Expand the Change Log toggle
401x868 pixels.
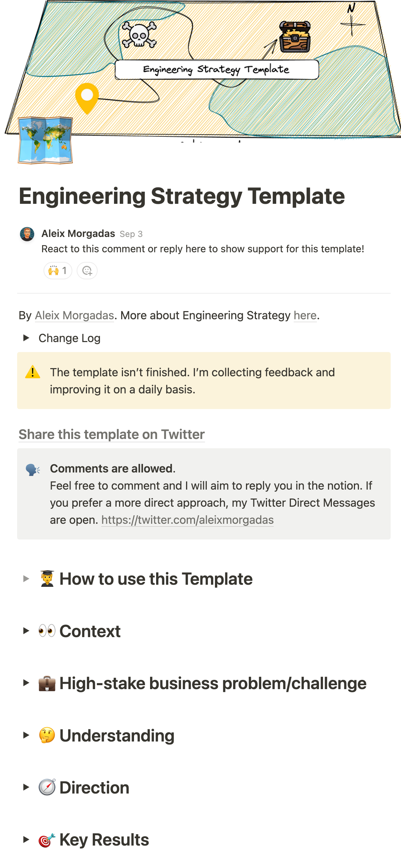point(26,338)
